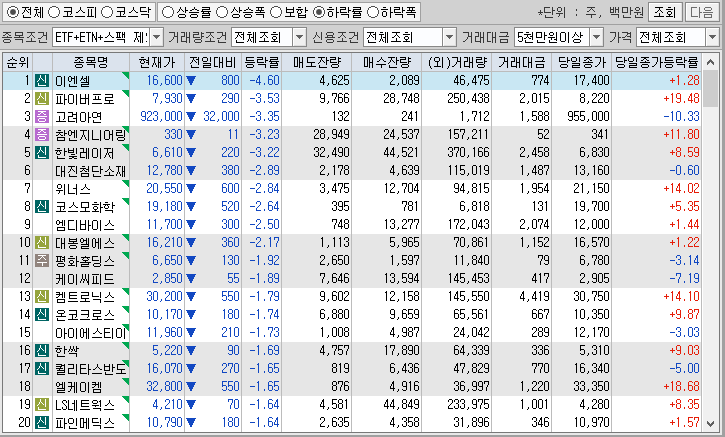The height and width of the screenshot is (437, 725).
Task: Open the 가격 dropdown
Action: tap(712, 37)
